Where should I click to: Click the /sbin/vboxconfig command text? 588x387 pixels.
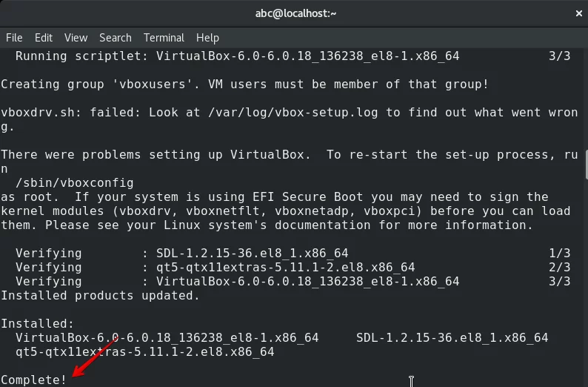[74, 183]
